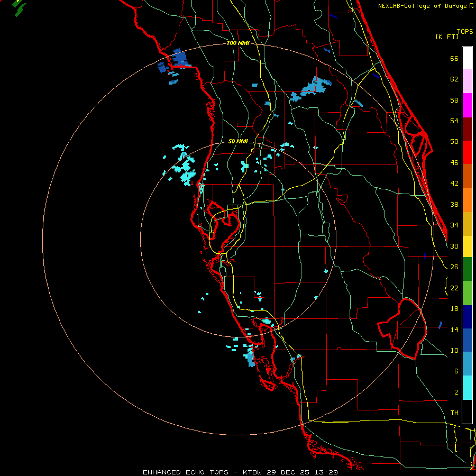Click the mustard-gold legend swatch
Screen dimensions: 476x476
[467, 224]
